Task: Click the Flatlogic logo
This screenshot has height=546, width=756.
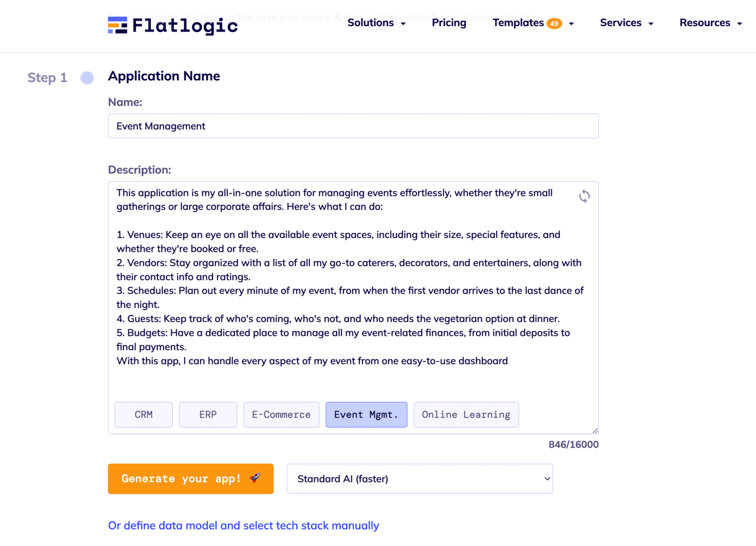Action: pos(172,26)
